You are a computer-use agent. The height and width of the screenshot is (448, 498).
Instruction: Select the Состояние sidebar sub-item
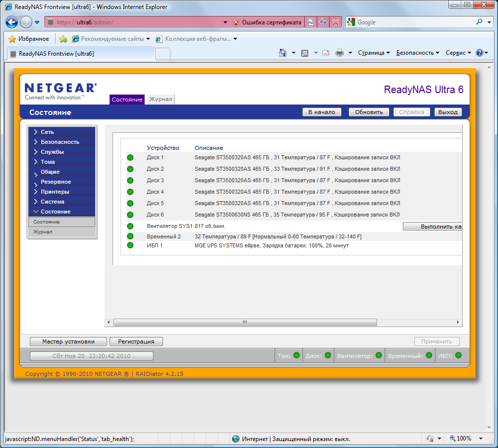coord(62,222)
